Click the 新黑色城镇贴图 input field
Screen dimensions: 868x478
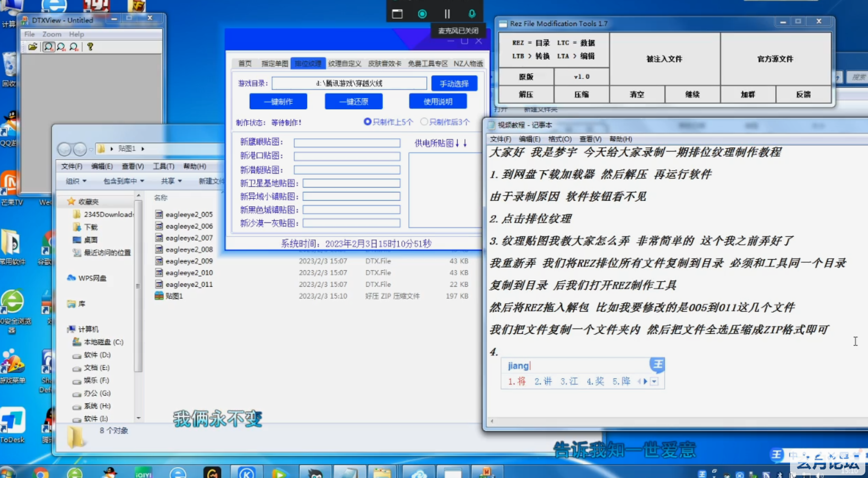[351, 210]
